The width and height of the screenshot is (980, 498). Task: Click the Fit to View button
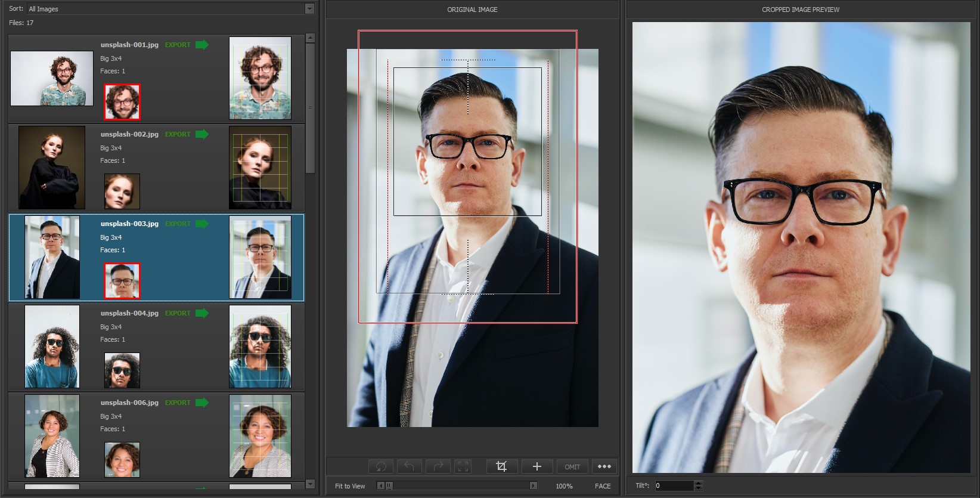350,486
